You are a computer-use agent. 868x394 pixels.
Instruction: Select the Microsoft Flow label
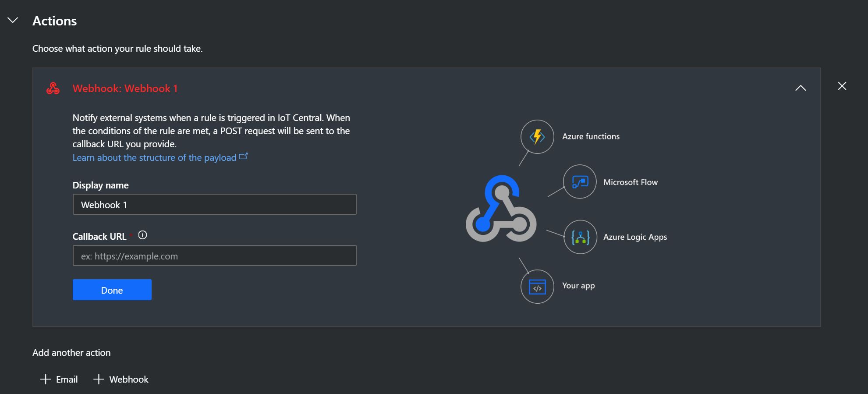click(631, 182)
